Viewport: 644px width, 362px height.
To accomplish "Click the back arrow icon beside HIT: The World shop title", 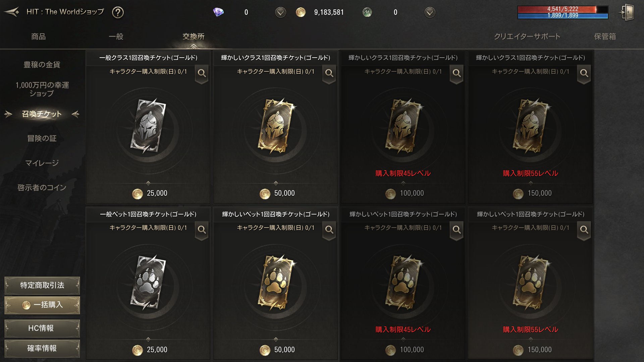I will [11, 12].
